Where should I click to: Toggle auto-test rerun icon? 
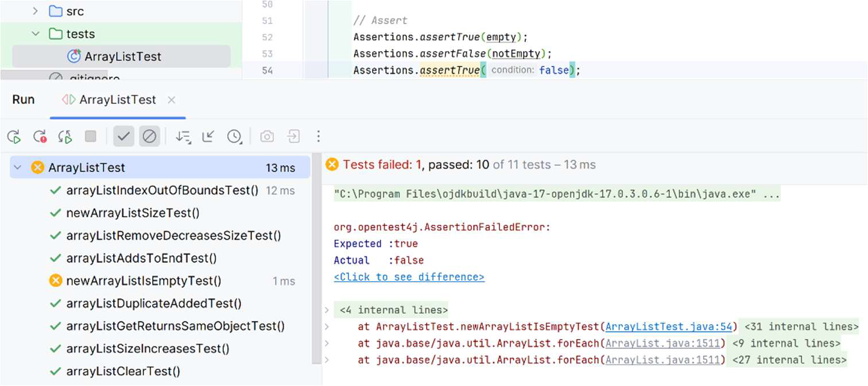(65, 137)
